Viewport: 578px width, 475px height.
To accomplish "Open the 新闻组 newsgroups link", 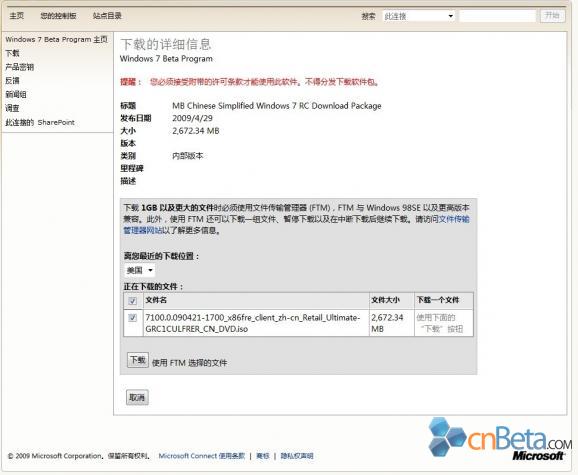I will coord(16,95).
